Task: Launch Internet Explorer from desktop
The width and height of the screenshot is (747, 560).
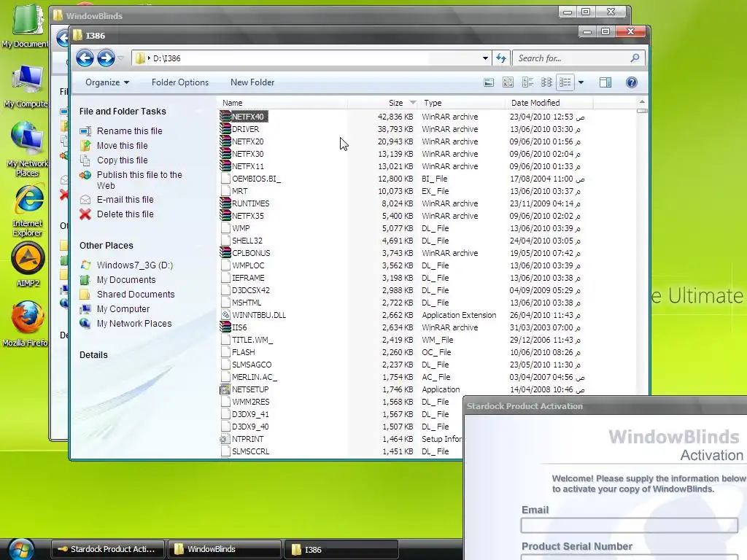Action: [x=27, y=210]
